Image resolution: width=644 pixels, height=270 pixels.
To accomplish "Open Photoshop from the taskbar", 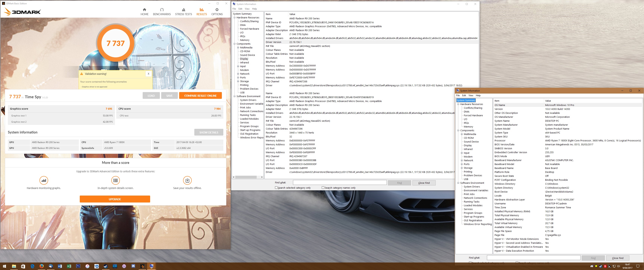I will click(78, 266).
